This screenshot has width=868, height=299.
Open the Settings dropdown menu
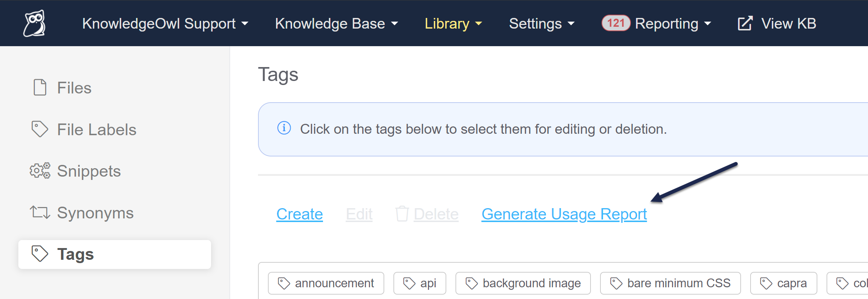541,23
